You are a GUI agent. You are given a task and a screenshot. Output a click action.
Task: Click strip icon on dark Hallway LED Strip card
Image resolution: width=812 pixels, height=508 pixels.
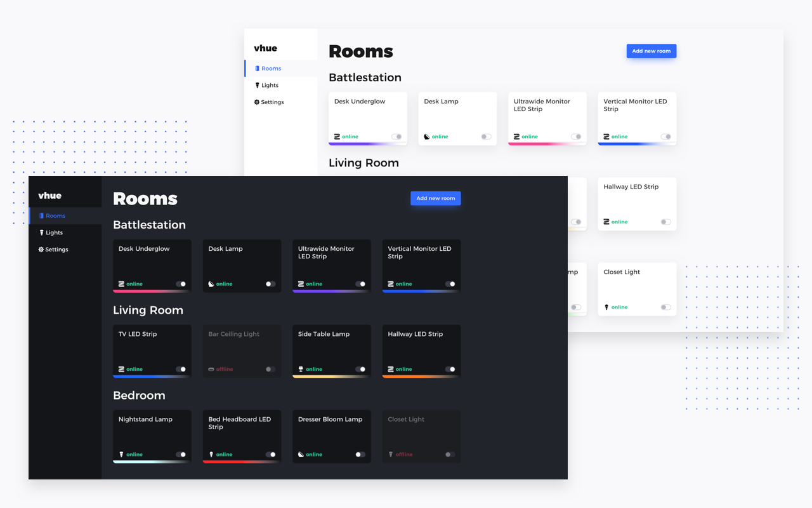click(x=391, y=369)
